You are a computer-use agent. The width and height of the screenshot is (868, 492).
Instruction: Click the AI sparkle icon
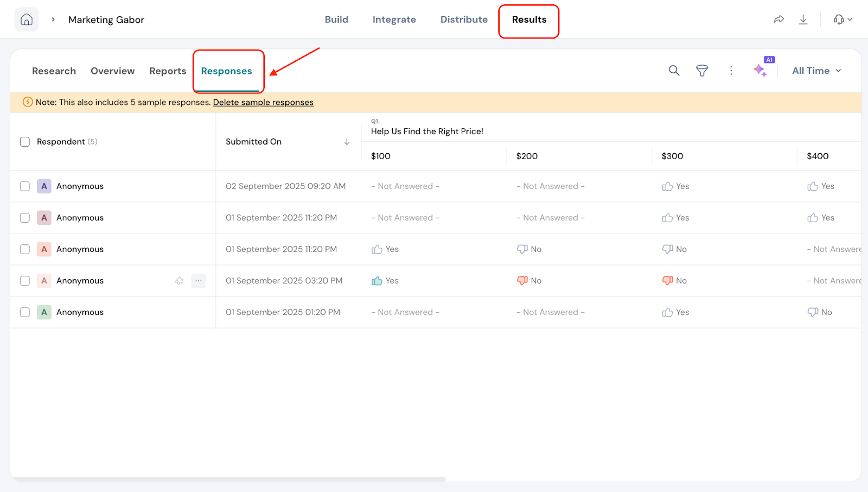(x=760, y=70)
